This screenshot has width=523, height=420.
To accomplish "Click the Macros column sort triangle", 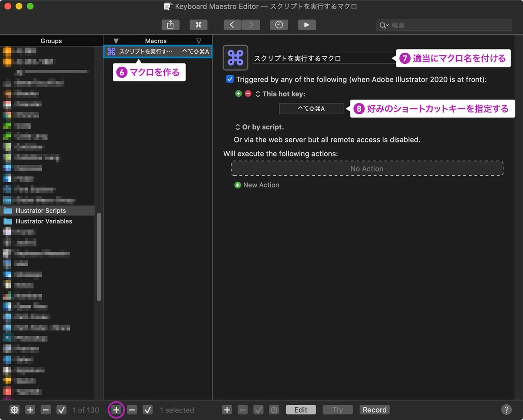I will pos(199,41).
